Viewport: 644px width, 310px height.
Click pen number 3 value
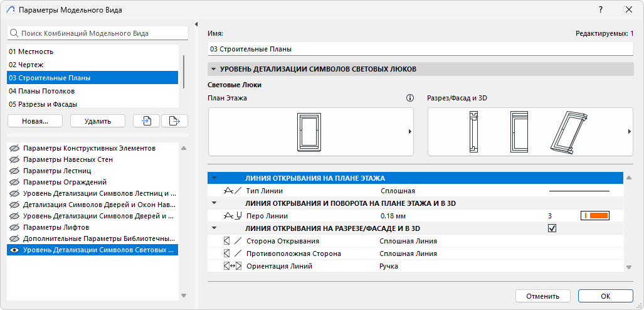550,216
